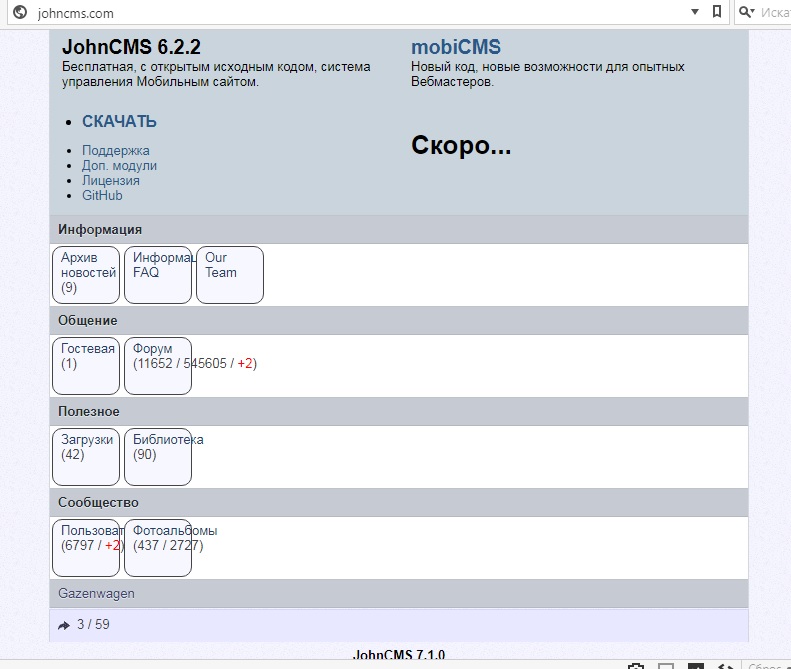Open the Поддержка link
Viewport: 791px width, 669px height.
pyautogui.click(x=116, y=151)
